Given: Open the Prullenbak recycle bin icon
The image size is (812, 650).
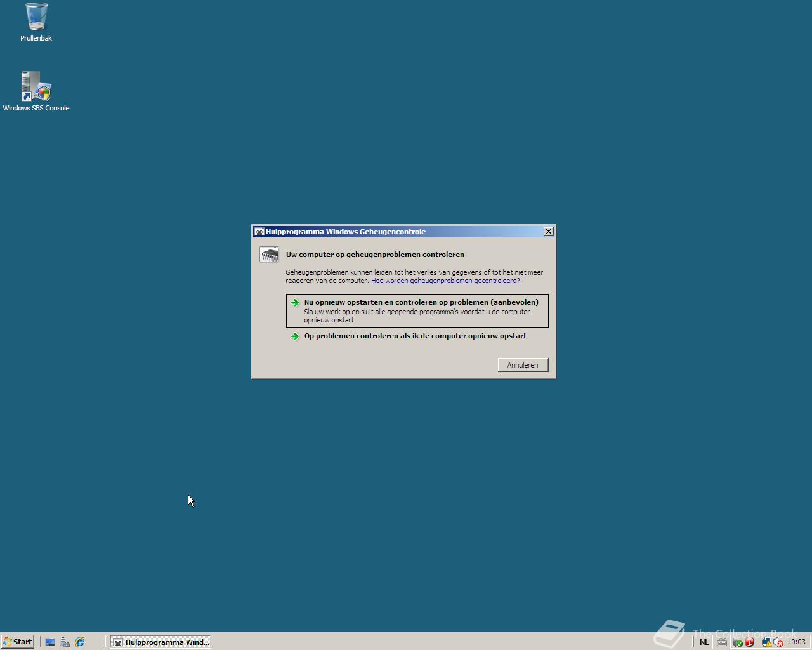Looking at the screenshot, I should click(x=36, y=22).
